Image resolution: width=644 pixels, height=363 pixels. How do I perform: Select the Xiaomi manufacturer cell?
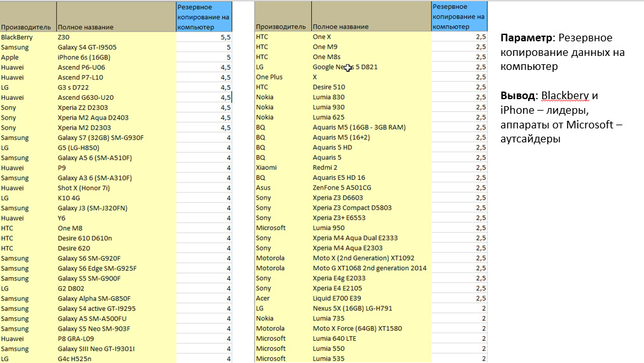[x=283, y=167]
